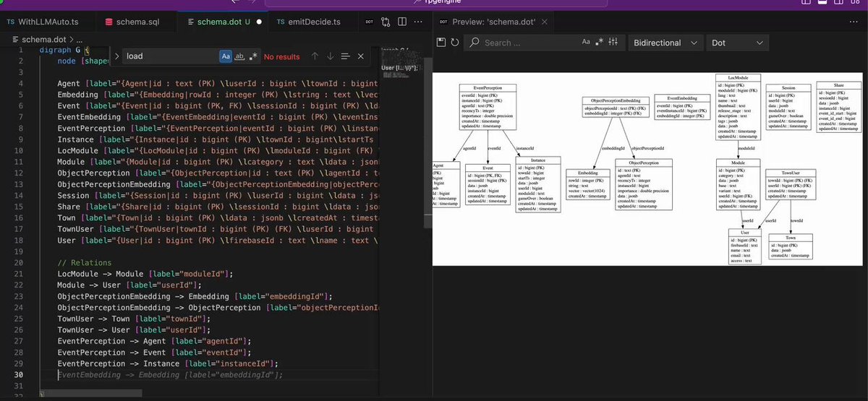This screenshot has height=401, width=868.
Task: Open source control changes icon in the editor toolbar
Action: click(386, 22)
